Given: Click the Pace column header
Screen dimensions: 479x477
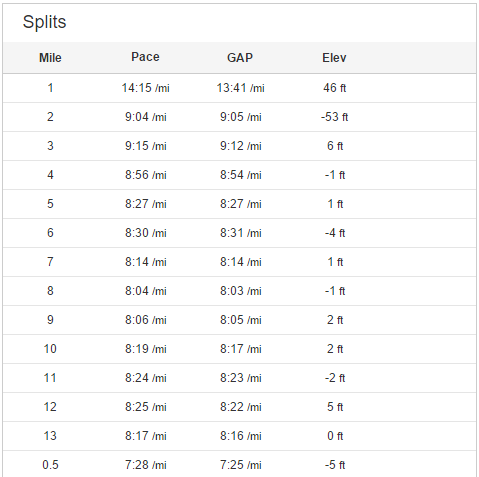Looking at the screenshot, I should (145, 57).
